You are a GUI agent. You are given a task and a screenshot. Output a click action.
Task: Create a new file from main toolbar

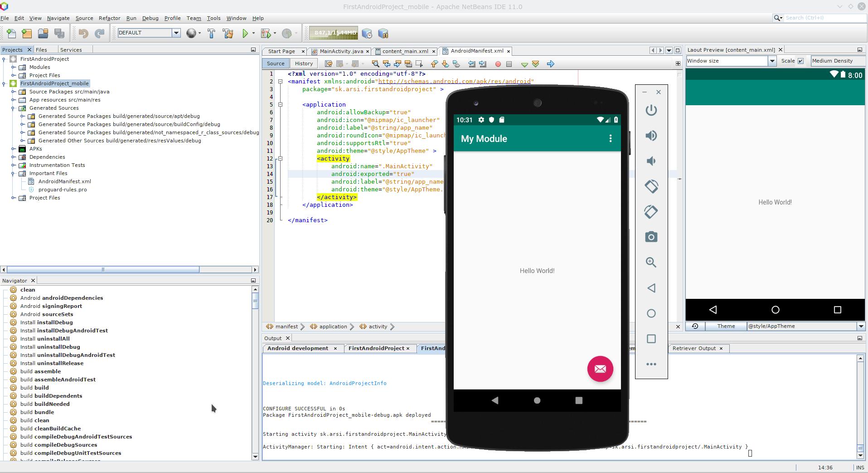point(11,33)
